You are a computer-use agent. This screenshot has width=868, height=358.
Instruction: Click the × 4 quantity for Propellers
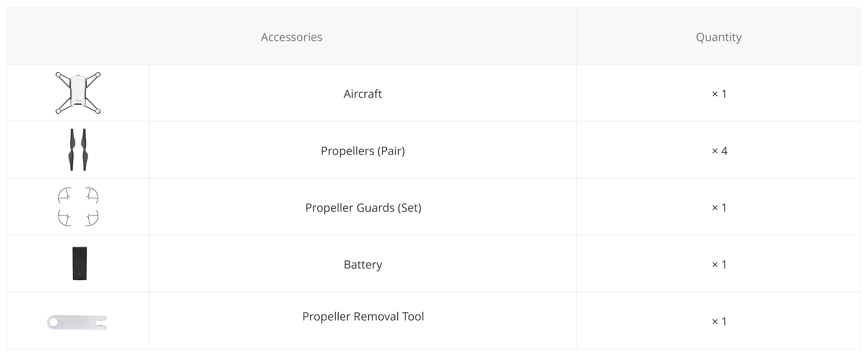tap(719, 151)
